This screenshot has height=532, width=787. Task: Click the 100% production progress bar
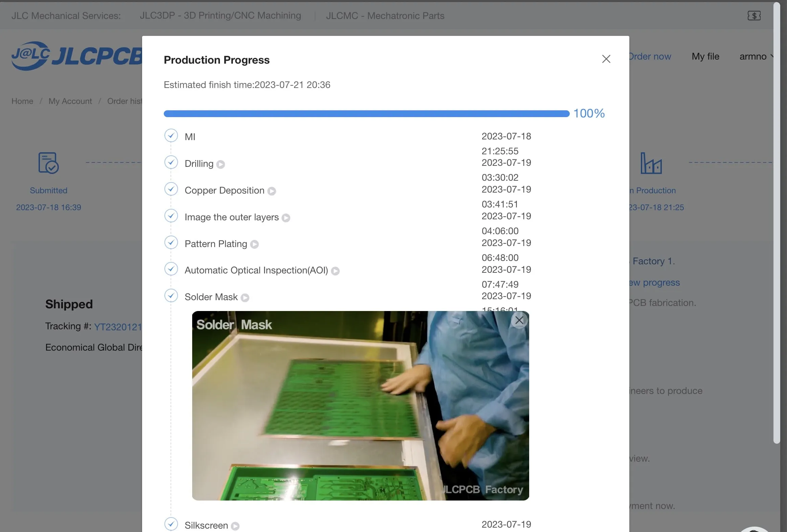(366, 114)
